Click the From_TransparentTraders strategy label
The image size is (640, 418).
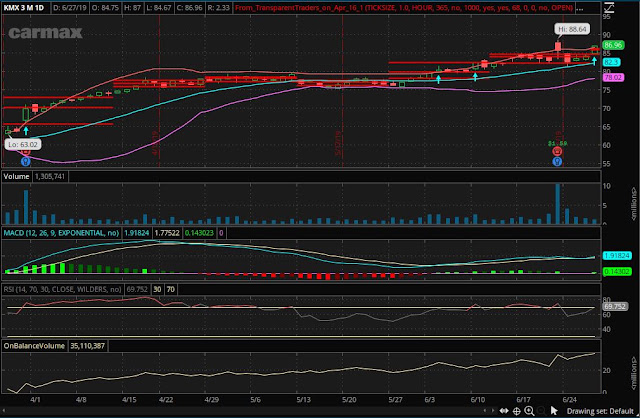pyautogui.click(x=404, y=8)
